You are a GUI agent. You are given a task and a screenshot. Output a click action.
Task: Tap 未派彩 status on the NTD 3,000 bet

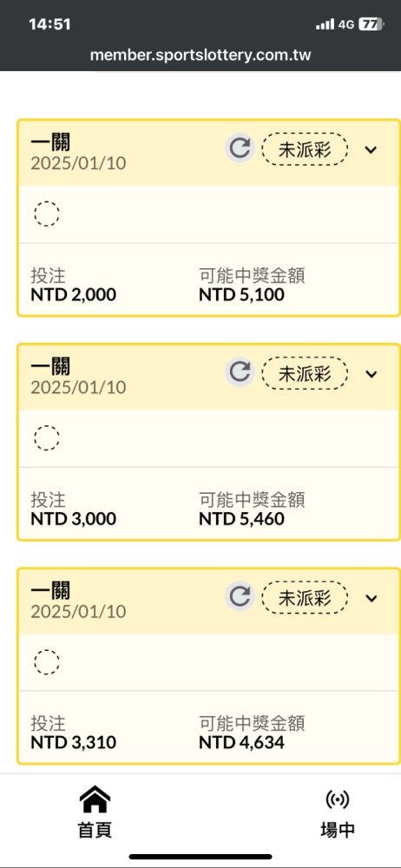pos(305,373)
